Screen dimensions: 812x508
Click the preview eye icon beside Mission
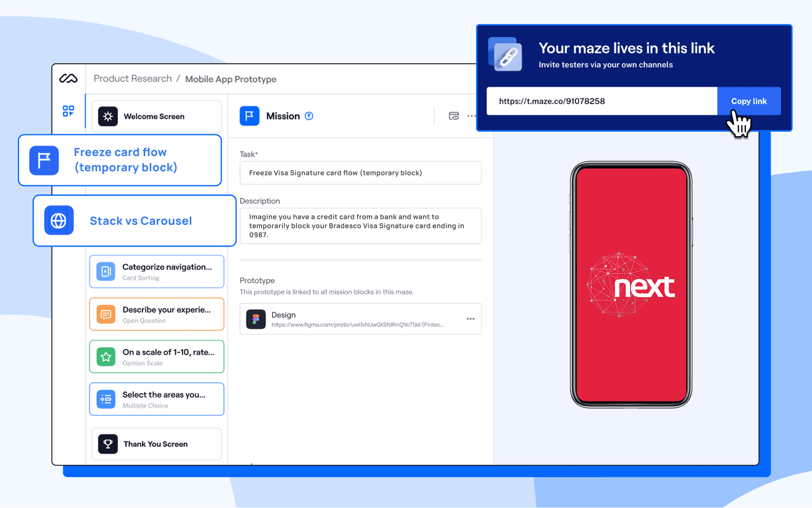(453, 116)
